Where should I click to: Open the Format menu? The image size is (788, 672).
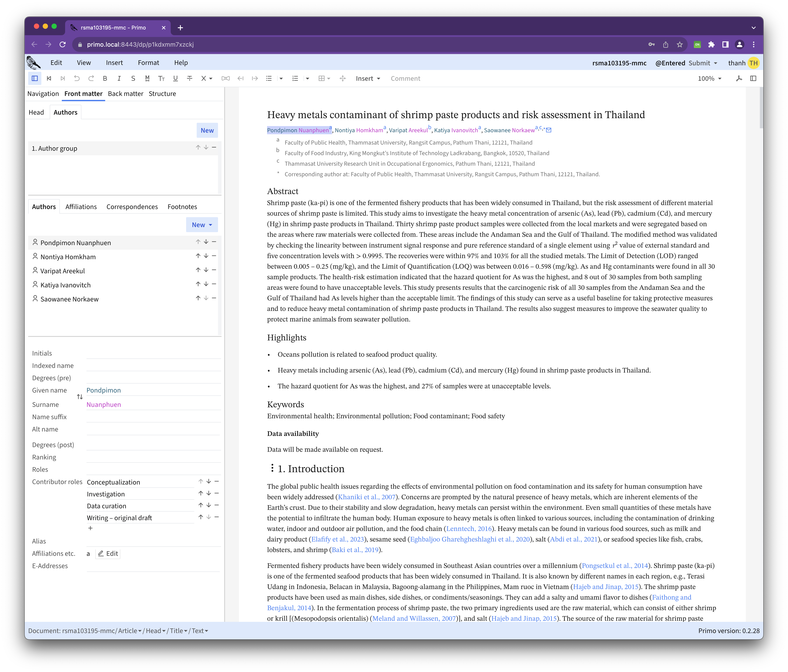click(148, 63)
